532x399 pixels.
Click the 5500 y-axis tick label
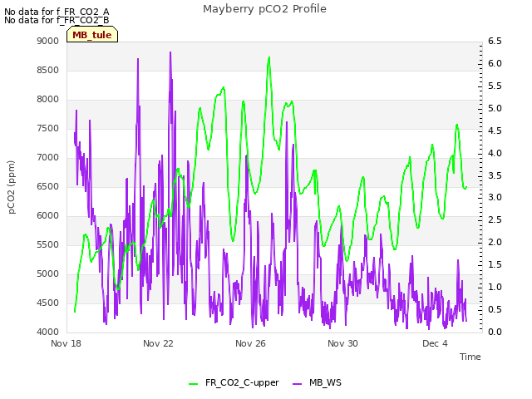(x=48, y=245)
